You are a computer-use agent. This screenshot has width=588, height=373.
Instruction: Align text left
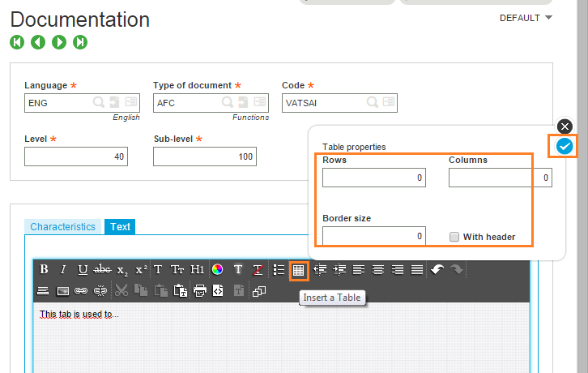coord(359,270)
